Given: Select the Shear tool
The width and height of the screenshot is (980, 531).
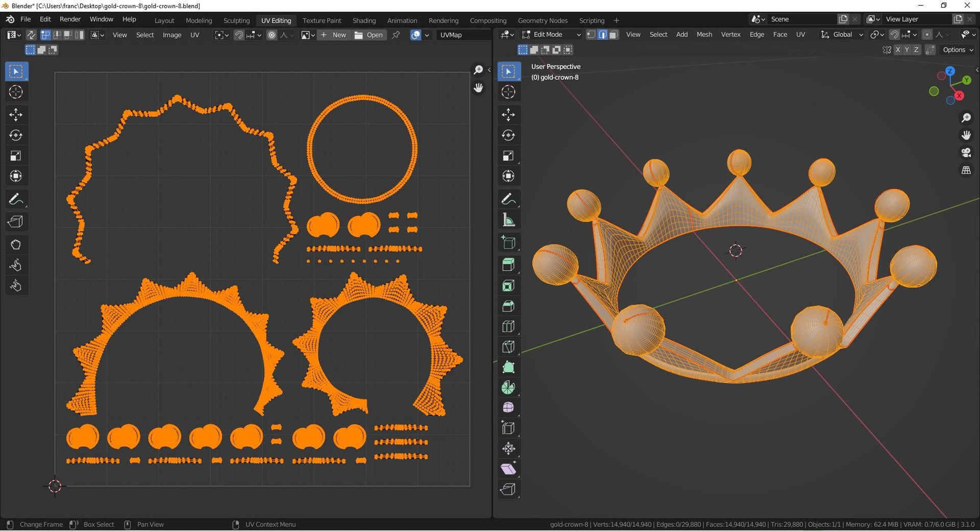Looking at the screenshot, I should (508, 469).
